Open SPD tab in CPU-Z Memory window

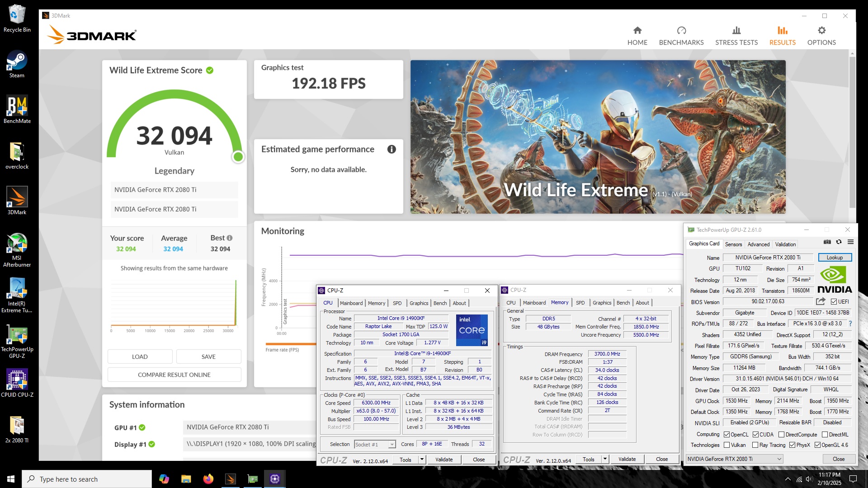580,303
